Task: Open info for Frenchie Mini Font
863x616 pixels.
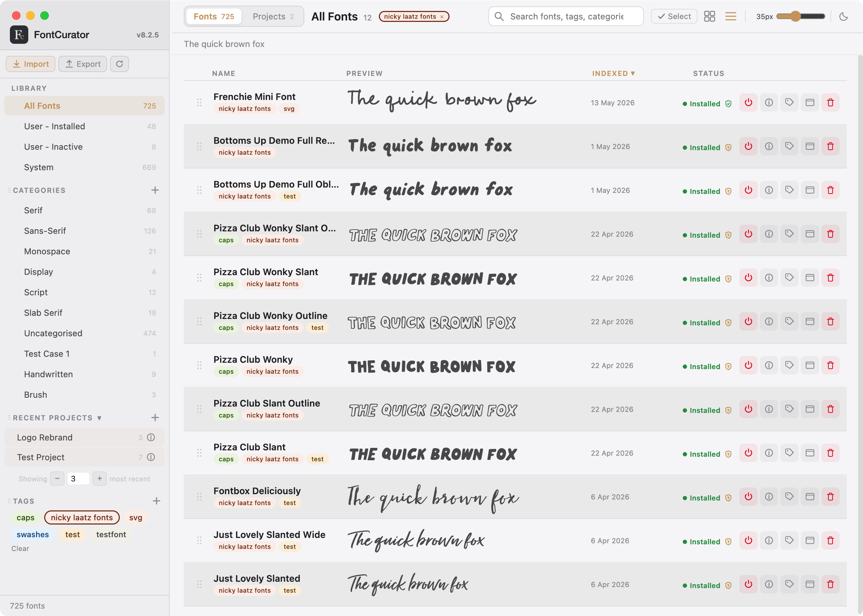Action: 769,103
